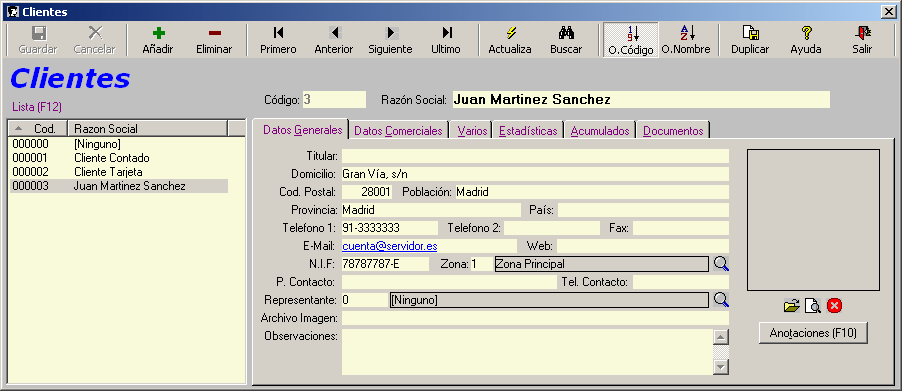This screenshot has height=391, width=902.
Task: Click the Cod. Postal field 28001
Action: pos(368,192)
